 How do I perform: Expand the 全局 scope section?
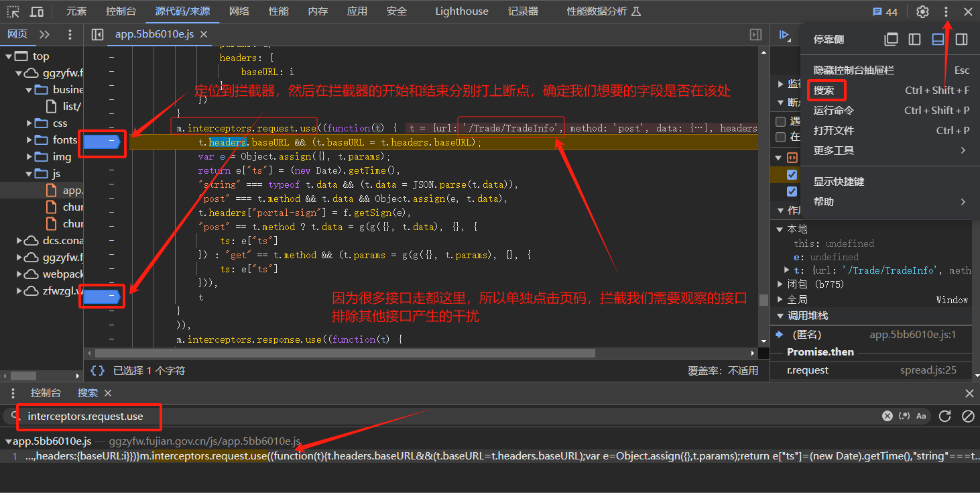(780, 299)
